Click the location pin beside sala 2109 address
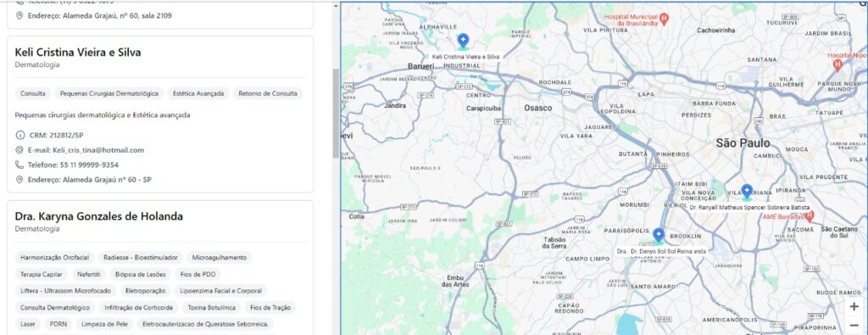 tap(19, 15)
